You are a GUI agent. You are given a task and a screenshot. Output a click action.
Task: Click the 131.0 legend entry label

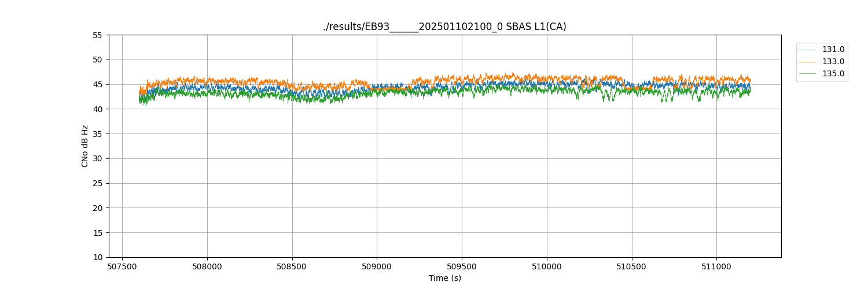click(x=833, y=50)
